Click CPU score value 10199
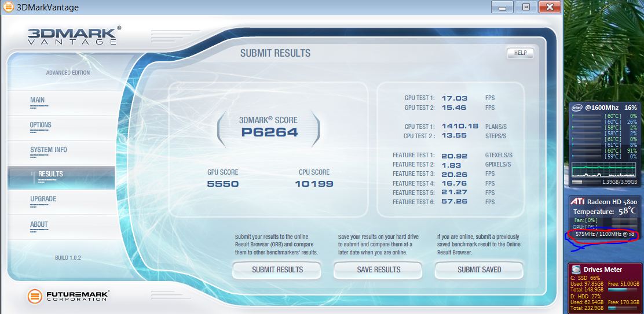 click(x=314, y=184)
